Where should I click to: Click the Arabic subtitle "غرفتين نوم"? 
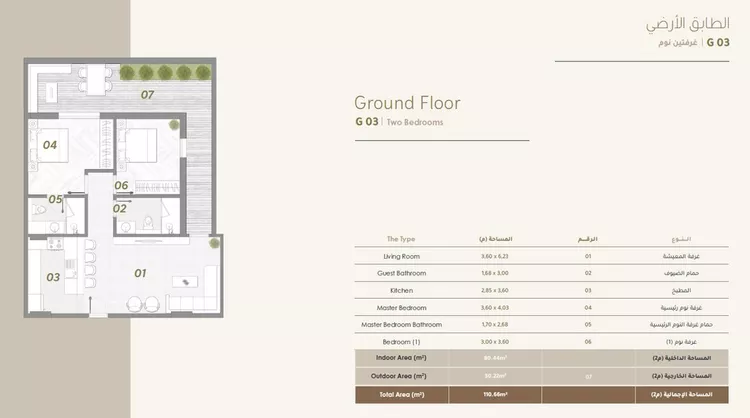pos(678,43)
